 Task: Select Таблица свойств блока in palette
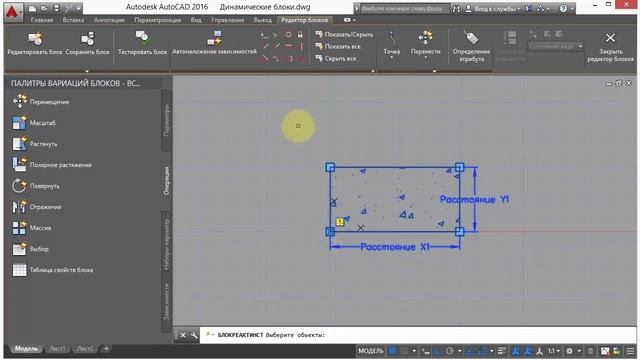pos(53,270)
